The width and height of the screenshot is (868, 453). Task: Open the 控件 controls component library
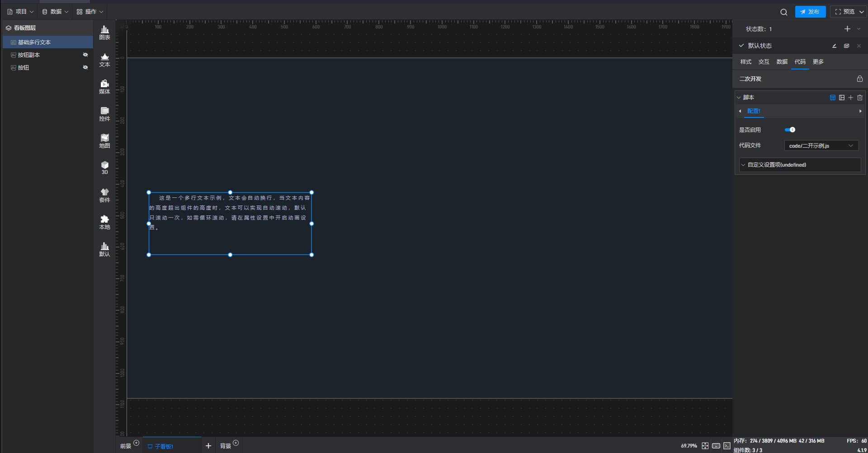[x=104, y=114]
